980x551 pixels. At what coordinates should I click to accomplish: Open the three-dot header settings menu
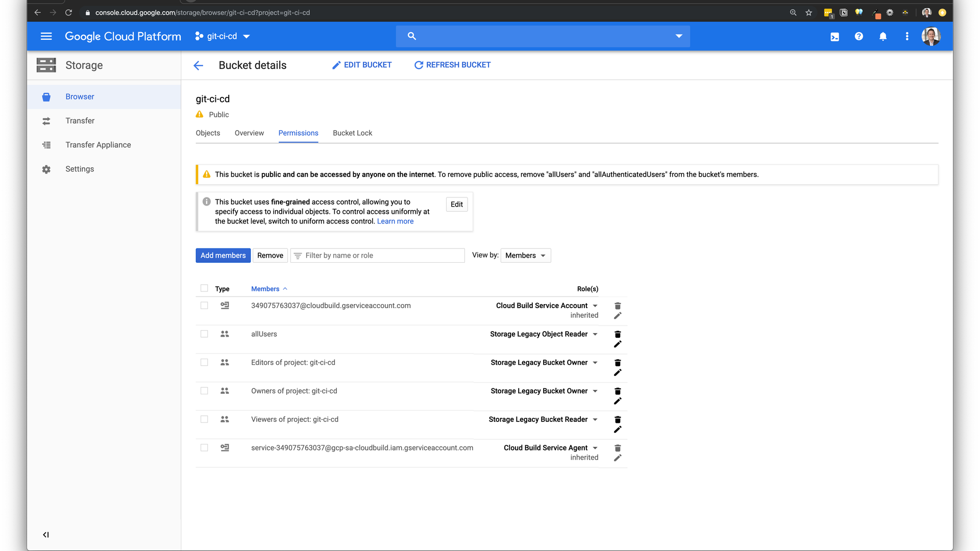pyautogui.click(x=906, y=36)
